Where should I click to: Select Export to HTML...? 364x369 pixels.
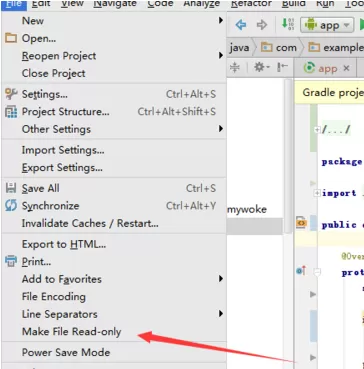114,244
